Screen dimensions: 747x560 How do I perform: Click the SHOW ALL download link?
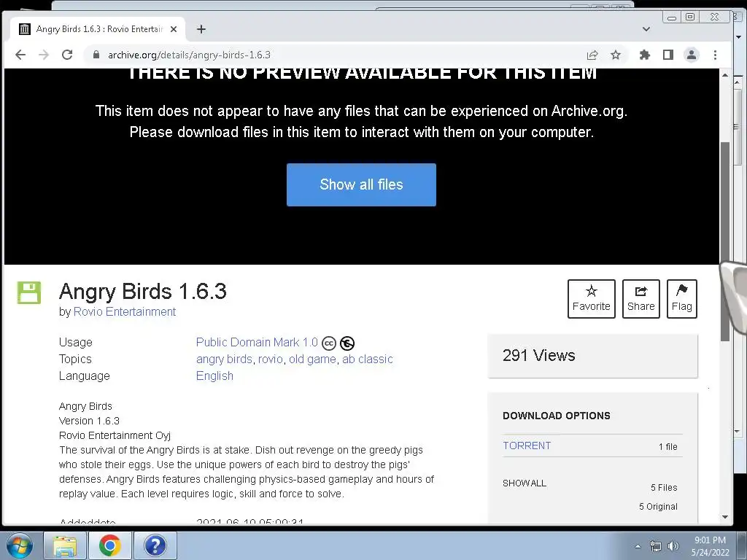(x=525, y=483)
